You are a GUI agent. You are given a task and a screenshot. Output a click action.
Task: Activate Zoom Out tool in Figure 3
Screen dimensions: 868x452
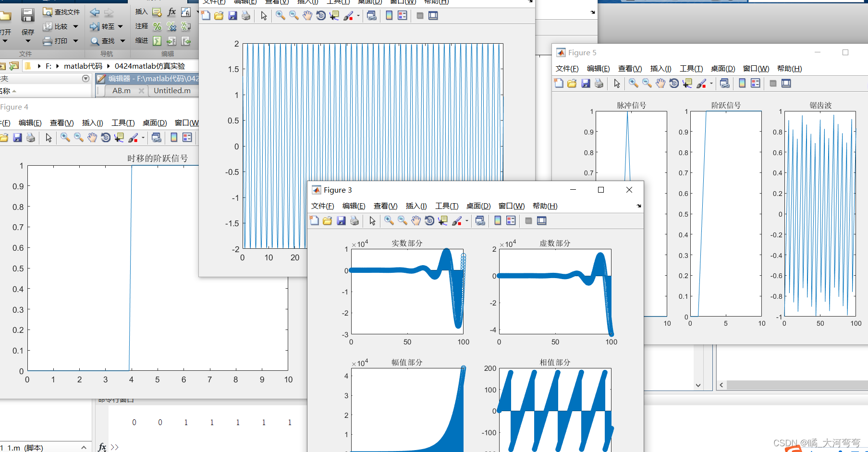pyautogui.click(x=403, y=220)
